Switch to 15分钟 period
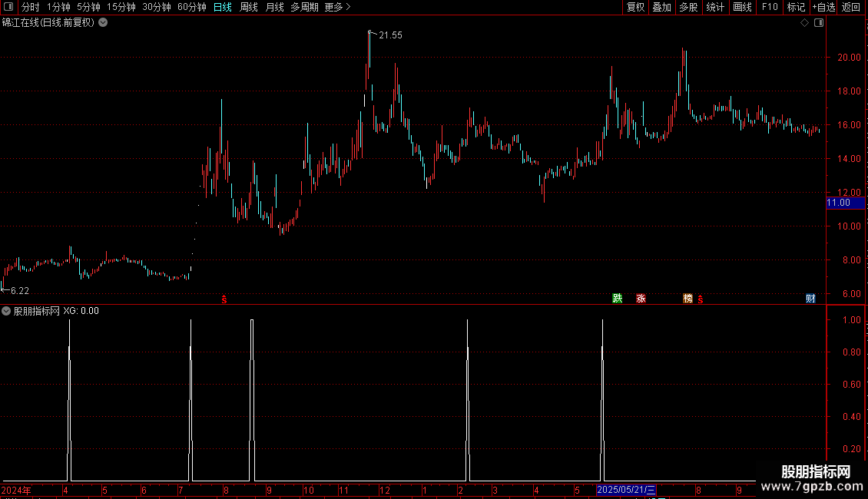Image resolution: width=868 pixels, height=499 pixels. pyautogui.click(x=121, y=7)
